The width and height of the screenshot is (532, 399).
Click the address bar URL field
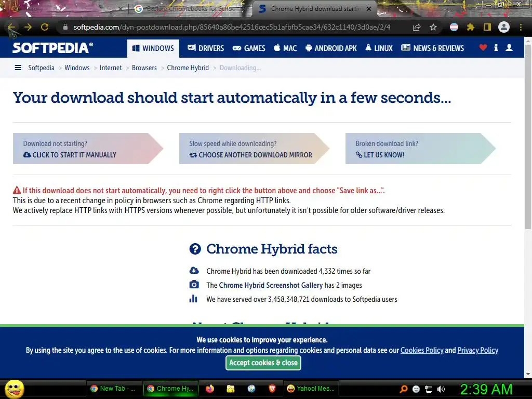tap(232, 27)
